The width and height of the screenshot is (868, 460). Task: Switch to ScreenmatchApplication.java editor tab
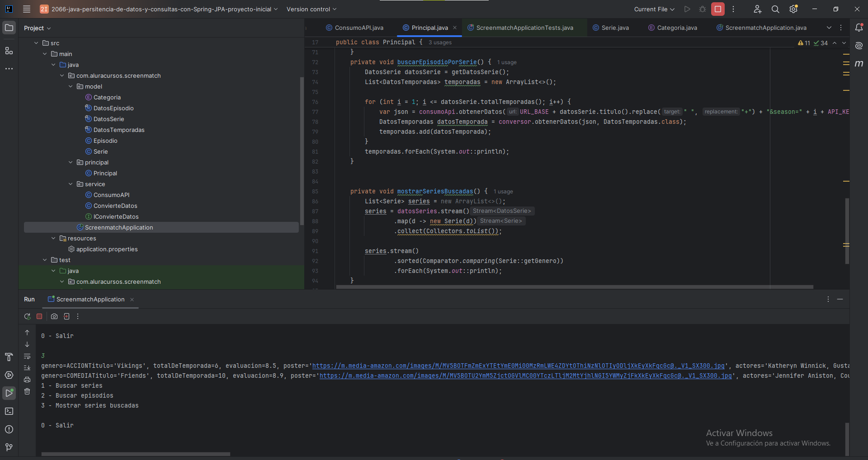[761, 28]
